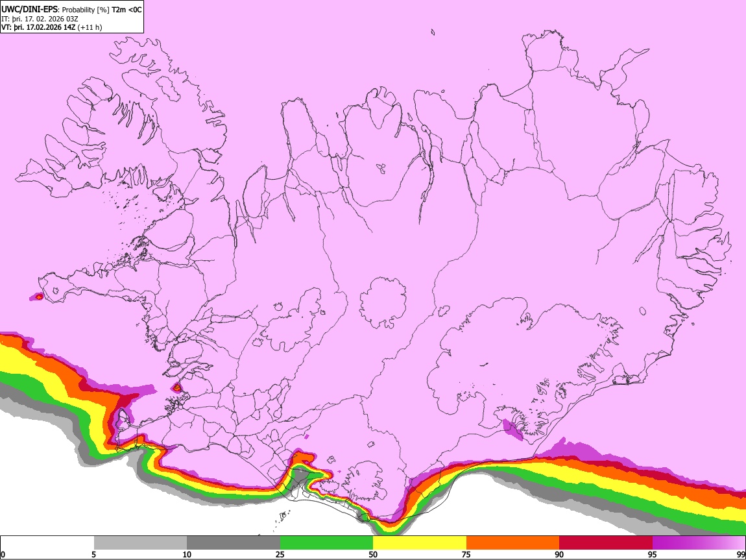746x560 pixels.
Task: Click the '(+11 h)' forecast offset text
Action: (90, 27)
